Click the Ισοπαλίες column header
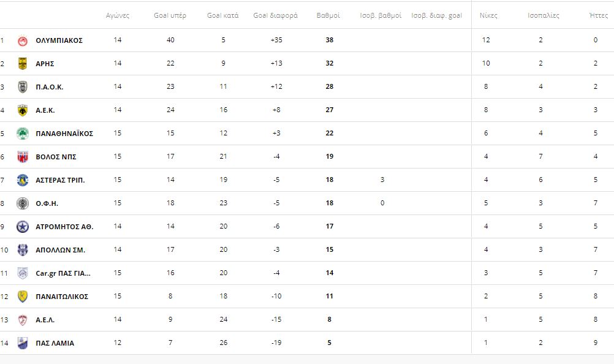Image resolution: width=614 pixels, height=364 pixels. coord(543,16)
